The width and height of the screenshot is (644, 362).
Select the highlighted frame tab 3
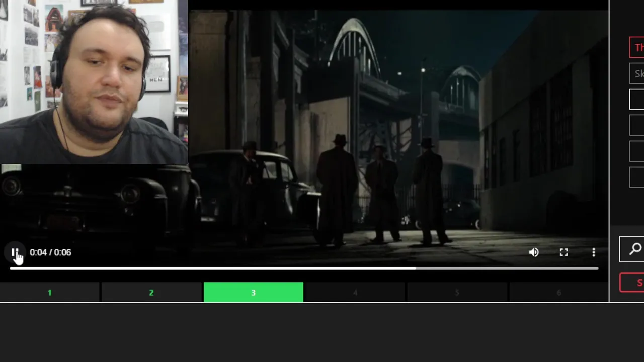pos(253,292)
